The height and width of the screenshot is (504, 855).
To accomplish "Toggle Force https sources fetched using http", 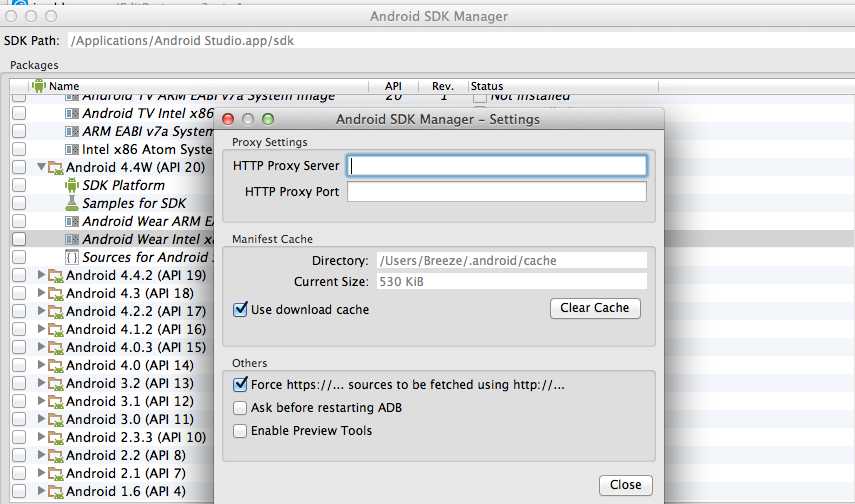I will pyautogui.click(x=240, y=385).
